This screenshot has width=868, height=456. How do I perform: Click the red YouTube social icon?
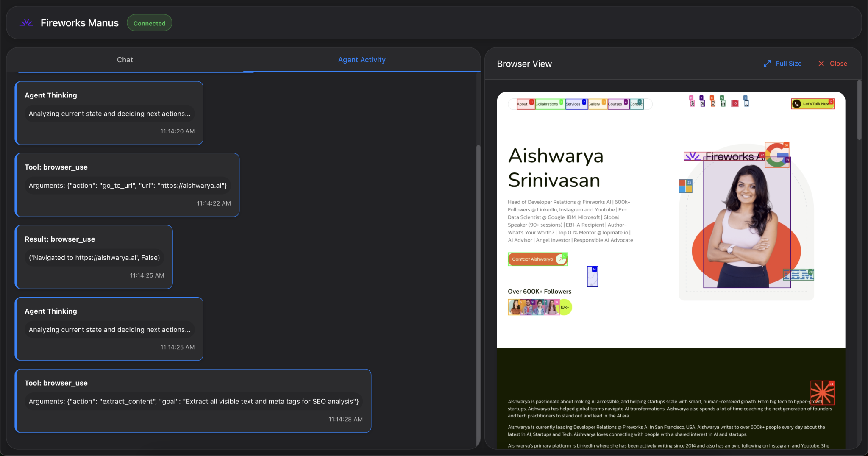click(x=735, y=103)
